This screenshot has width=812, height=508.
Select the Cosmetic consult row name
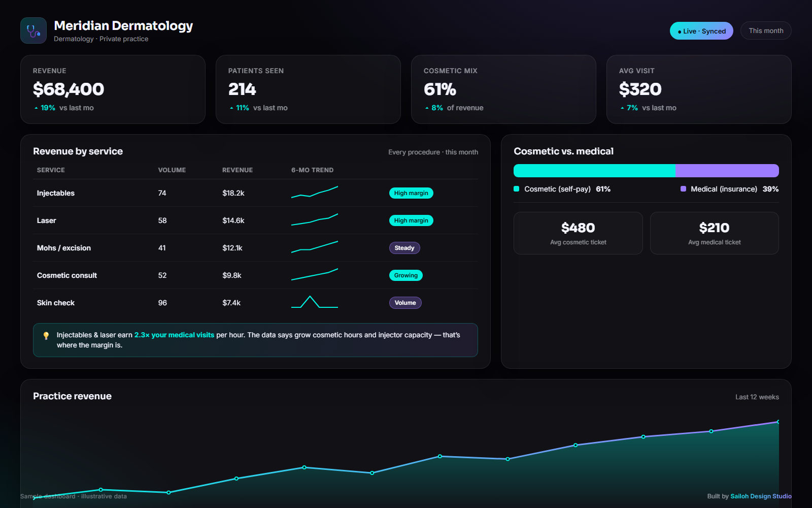(67, 275)
